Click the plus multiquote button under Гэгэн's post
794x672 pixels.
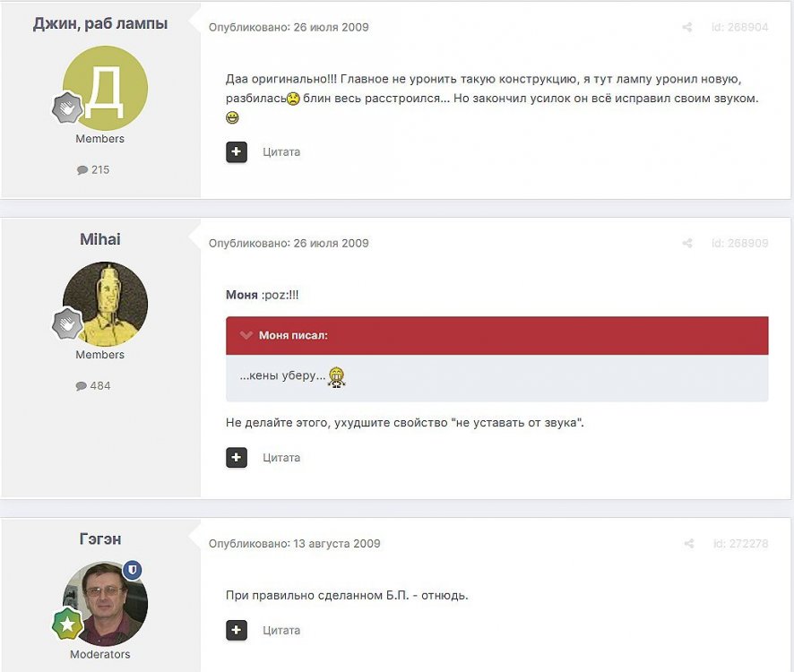coord(237,631)
